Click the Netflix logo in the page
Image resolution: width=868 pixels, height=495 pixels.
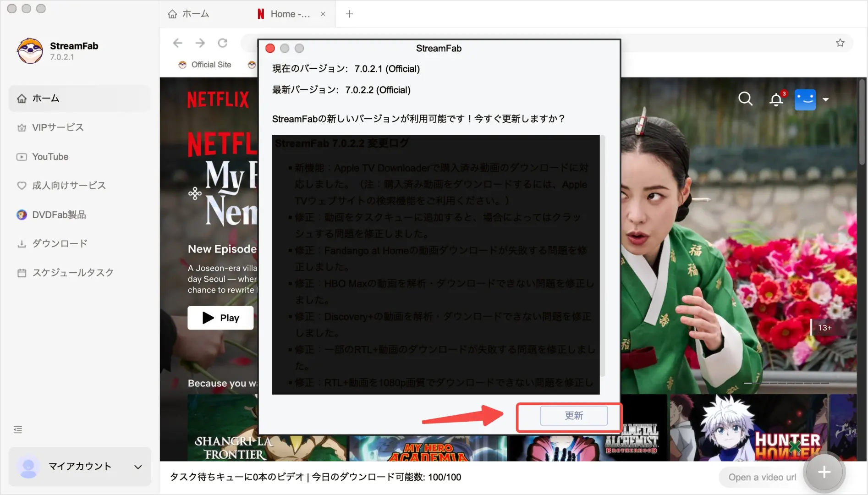tap(218, 99)
